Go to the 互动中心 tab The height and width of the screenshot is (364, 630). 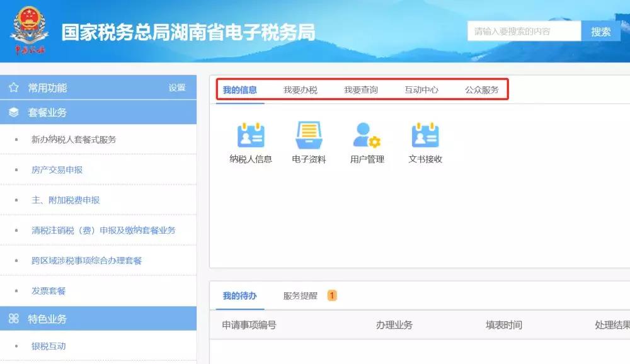[x=421, y=90]
